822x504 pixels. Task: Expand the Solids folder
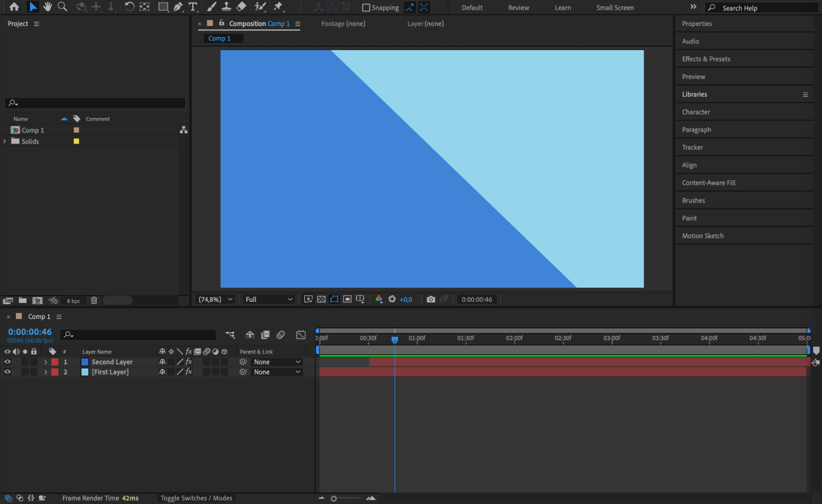pyautogui.click(x=5, y=141)
